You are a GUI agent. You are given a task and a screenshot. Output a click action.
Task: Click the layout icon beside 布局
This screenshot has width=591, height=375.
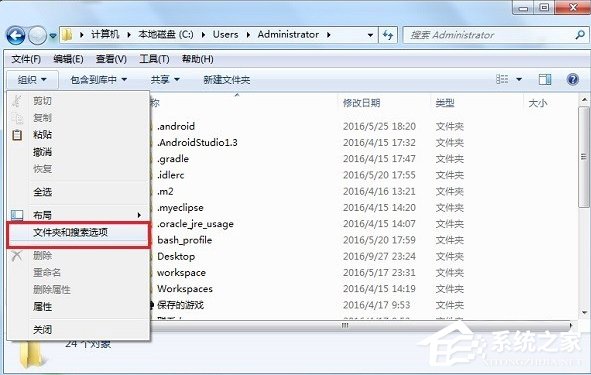point(17,215)
